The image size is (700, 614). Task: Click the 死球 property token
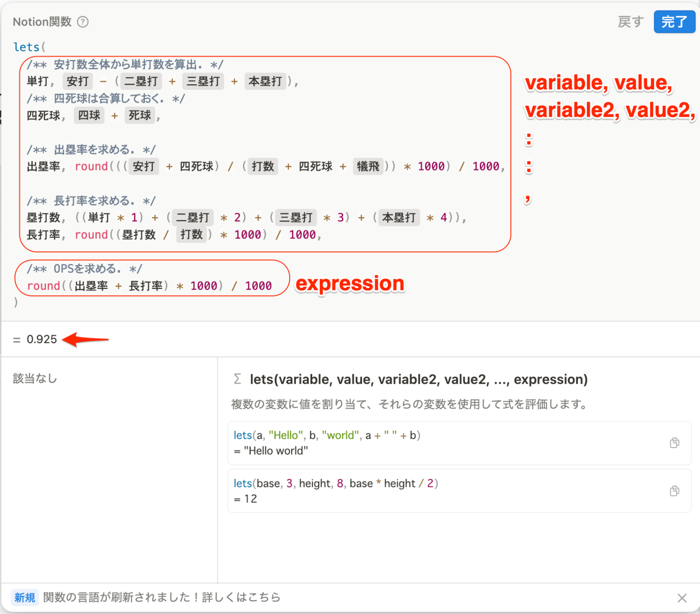[x=140, y=115]
